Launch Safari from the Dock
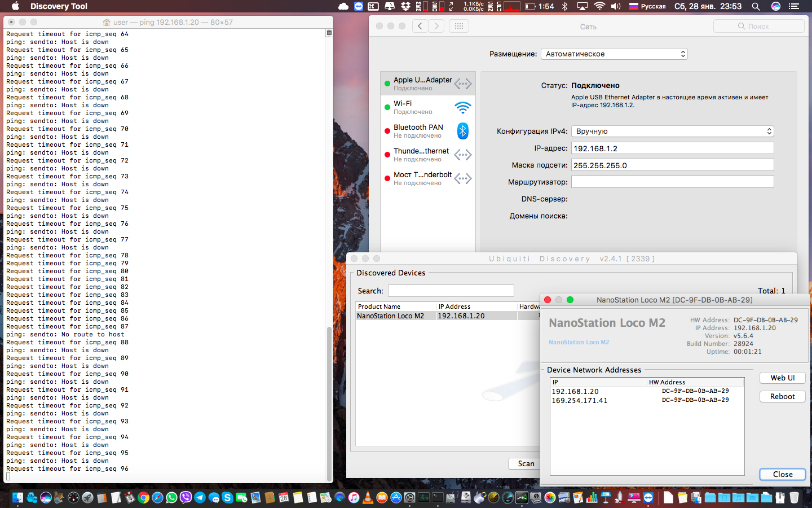 click(x=157, y=497)
